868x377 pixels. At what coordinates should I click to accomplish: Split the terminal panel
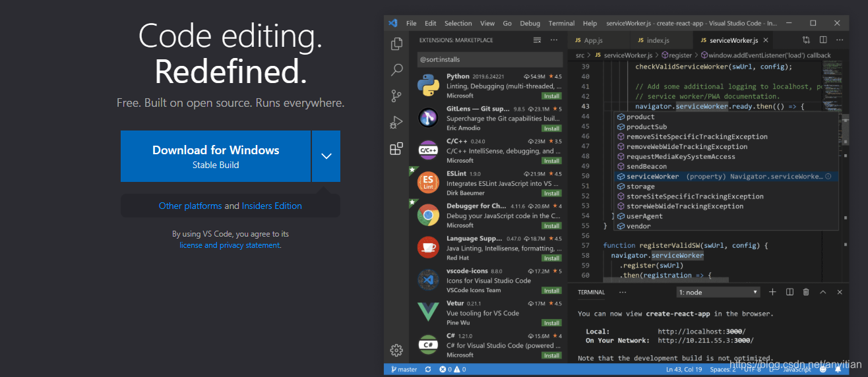(789, 292)
